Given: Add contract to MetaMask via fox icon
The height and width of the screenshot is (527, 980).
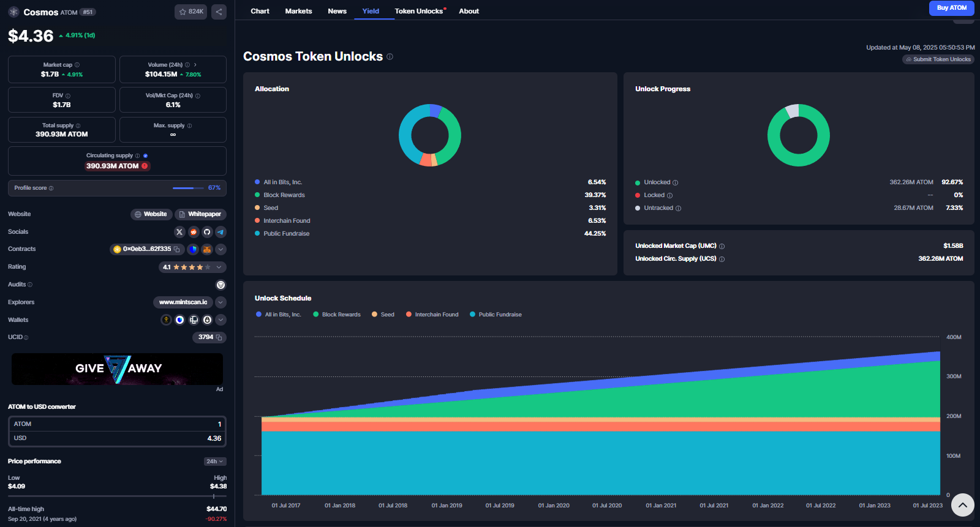Looking at the screenshot, I should [x=207, y=250].
